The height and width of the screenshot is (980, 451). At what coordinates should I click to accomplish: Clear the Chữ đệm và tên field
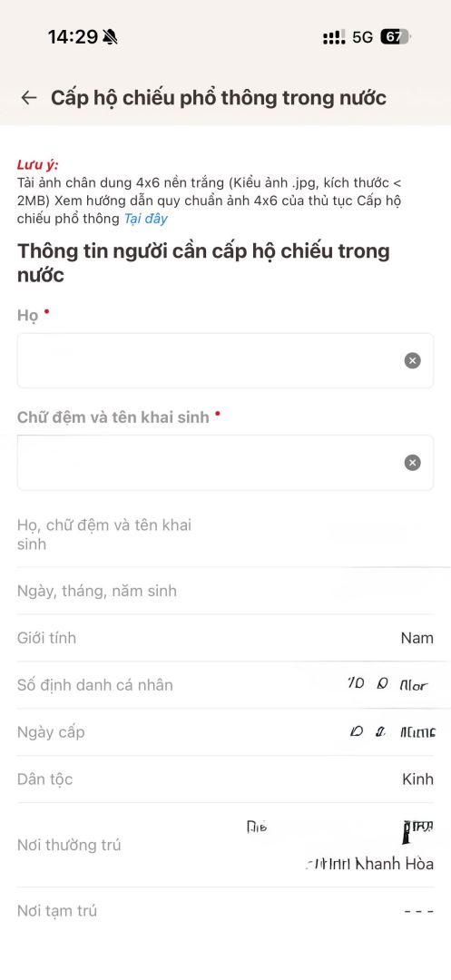[x=412, y=463]
